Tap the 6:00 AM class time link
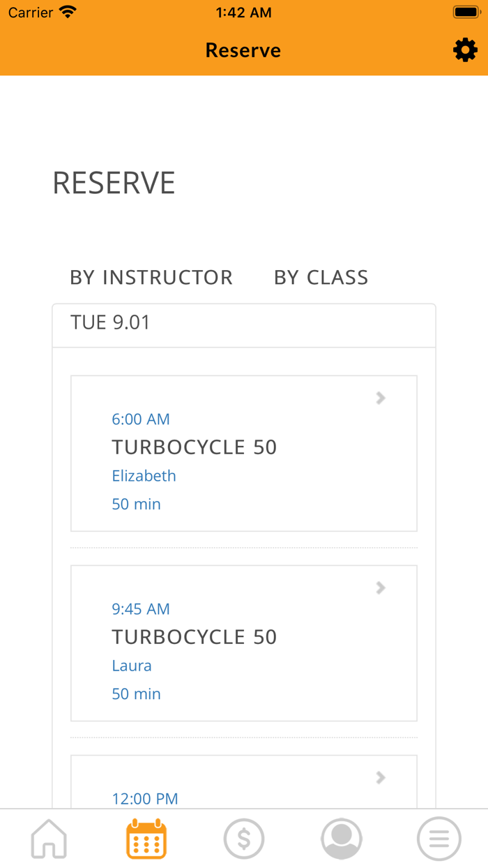This screenshot has height=868, width=488. pyautogui.click(x=142, y=419)
